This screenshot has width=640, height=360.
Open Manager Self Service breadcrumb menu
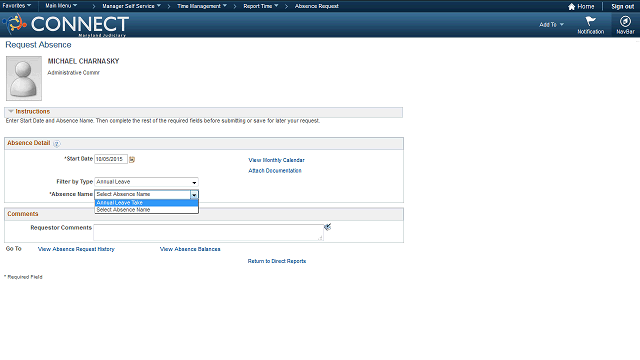[x=131, y=6]
